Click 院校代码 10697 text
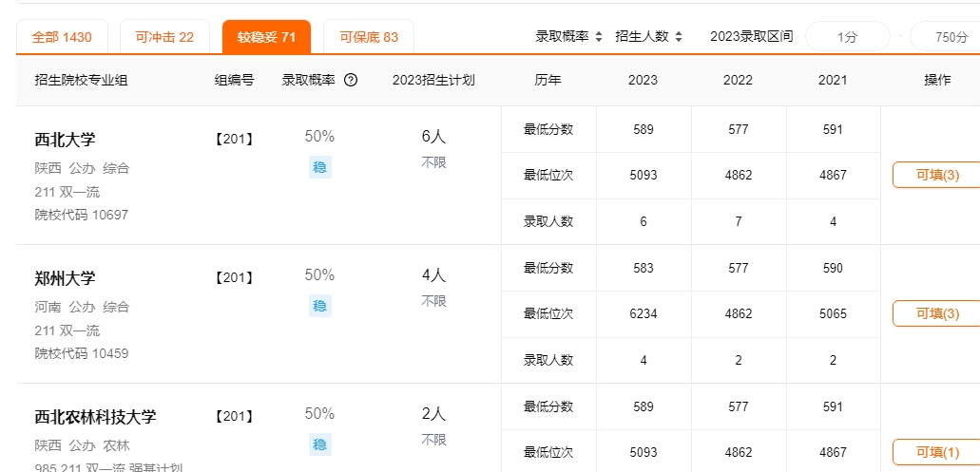This screenshot has width=980, height=472. pyautogui.click(x=81, y=216)
